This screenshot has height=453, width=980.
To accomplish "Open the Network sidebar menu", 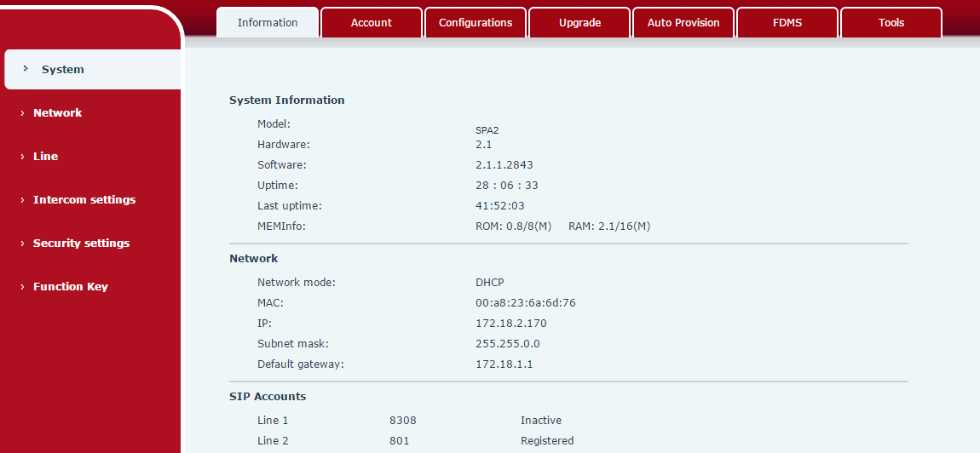I will (57, 113).
